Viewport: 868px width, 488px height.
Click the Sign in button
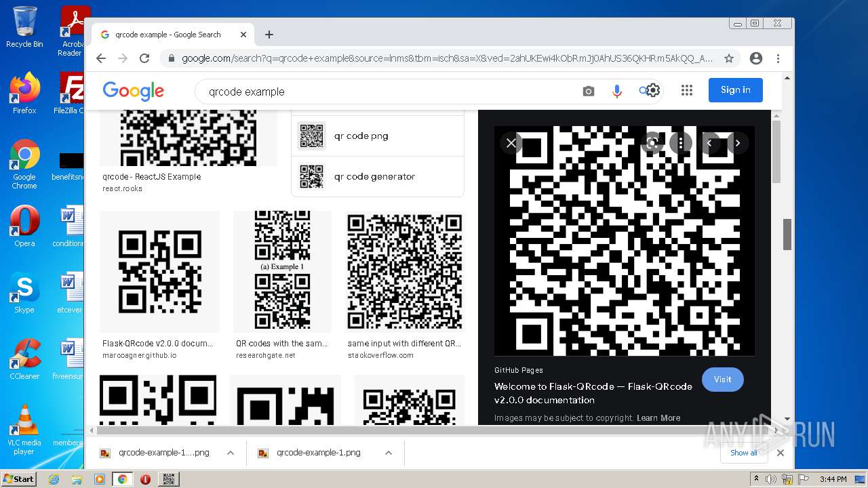point(736,90)
